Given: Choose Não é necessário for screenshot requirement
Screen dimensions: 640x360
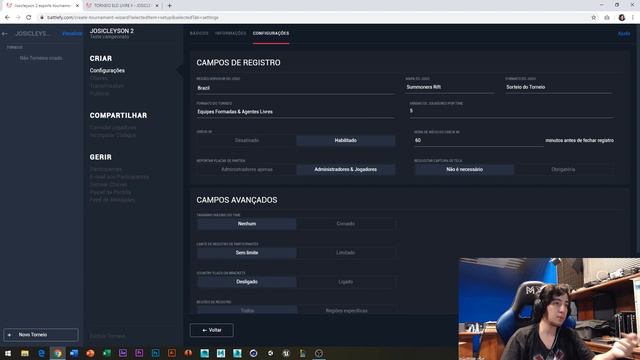Looking at the screenshot, I should pyautogui.click(x=464, y=169).
